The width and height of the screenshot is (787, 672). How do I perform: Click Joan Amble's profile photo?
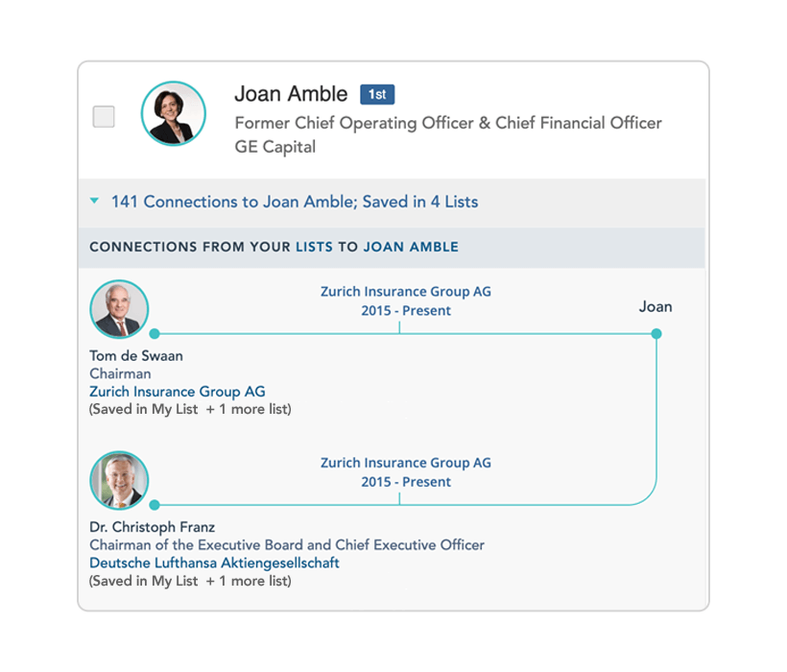(x=174, y=113)
